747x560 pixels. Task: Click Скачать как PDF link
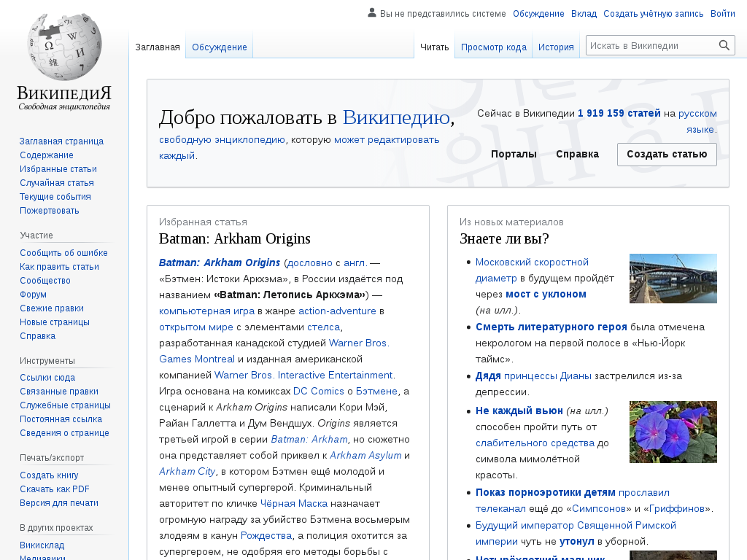point(55,489)
